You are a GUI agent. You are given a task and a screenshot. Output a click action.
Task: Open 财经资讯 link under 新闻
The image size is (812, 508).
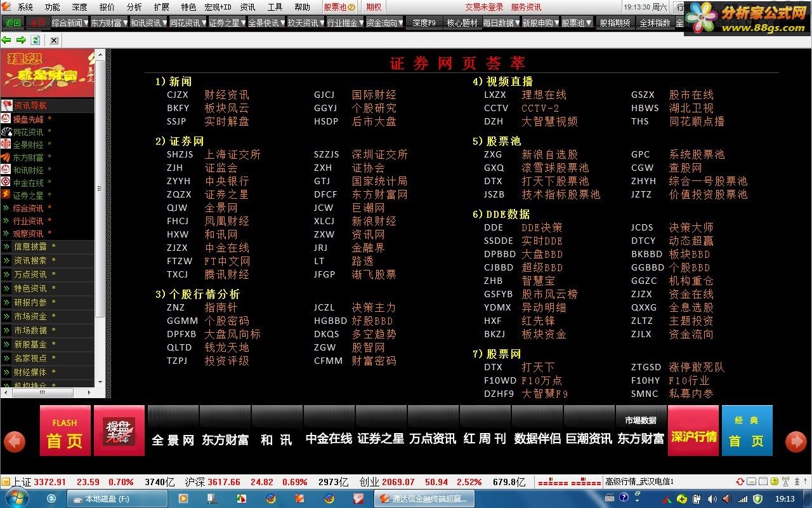226,95
